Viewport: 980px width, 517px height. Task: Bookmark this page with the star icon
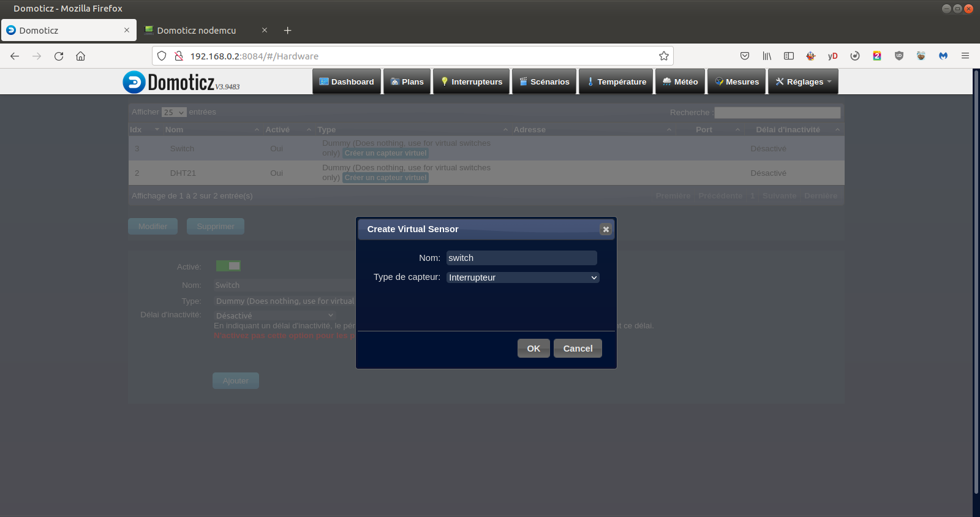[663, 56]
